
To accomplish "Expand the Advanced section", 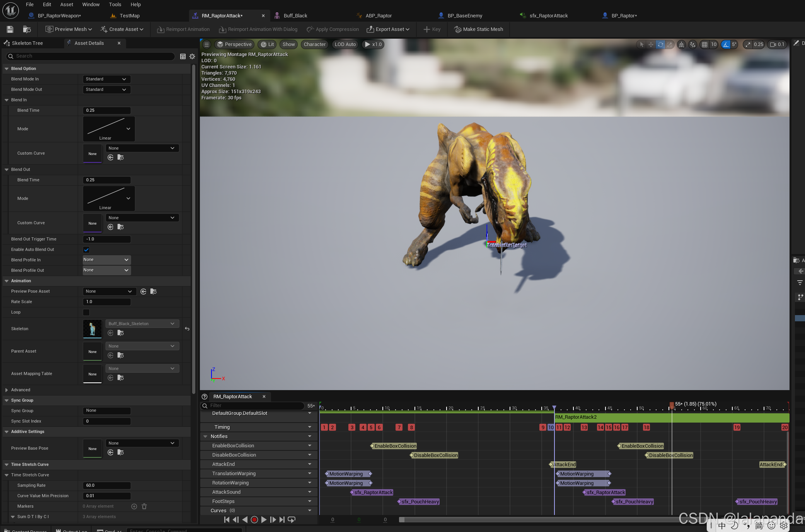I will point(7,390).
